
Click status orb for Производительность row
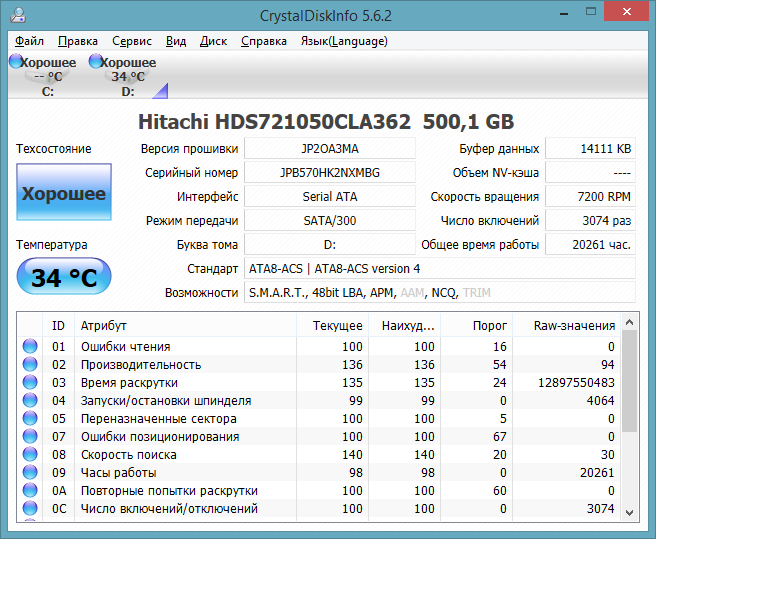(30, 364)
